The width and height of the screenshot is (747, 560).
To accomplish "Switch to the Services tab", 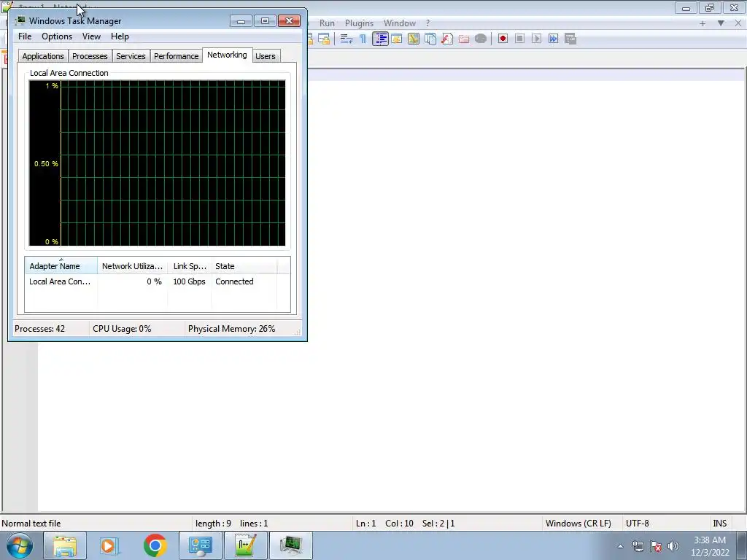I will click(x=131, y=56).
